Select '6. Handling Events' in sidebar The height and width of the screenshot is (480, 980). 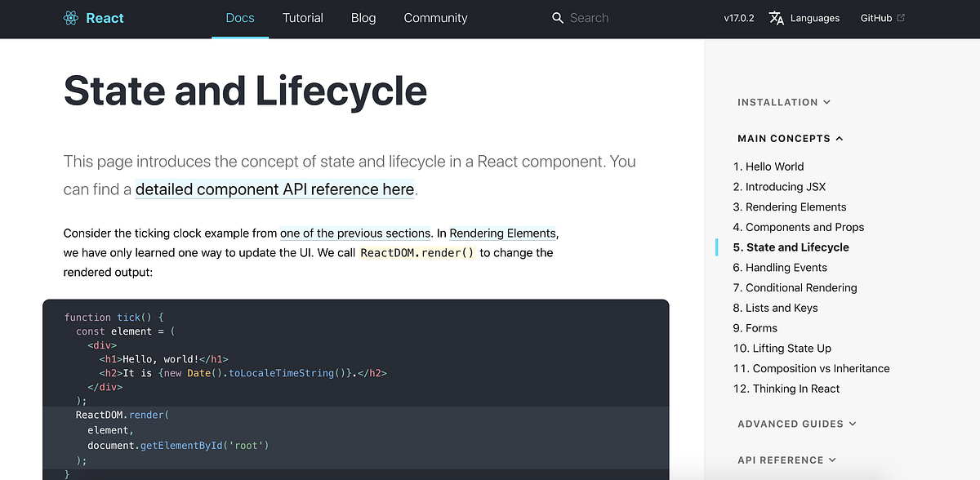click(780, 267)
